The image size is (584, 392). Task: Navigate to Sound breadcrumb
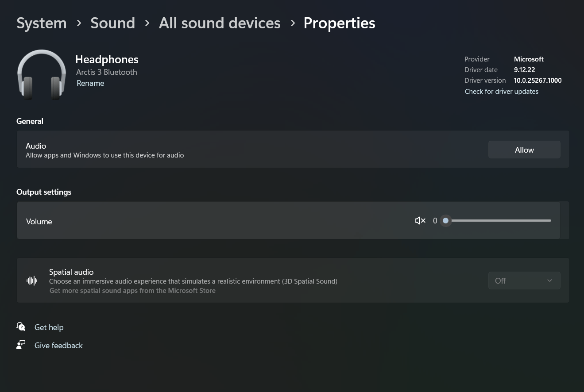(112, 23)
